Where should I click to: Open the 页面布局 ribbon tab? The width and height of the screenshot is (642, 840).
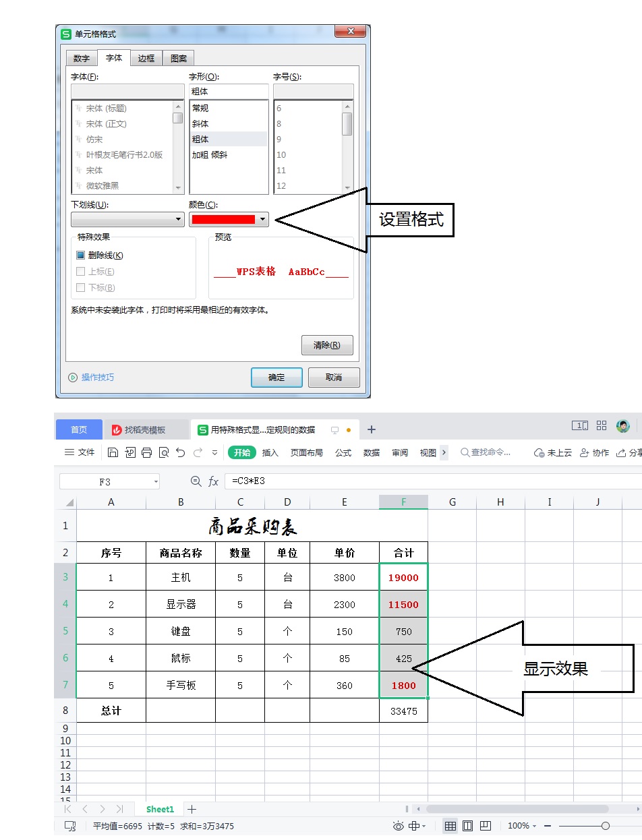pyautogui.click(x=307, y=452)
